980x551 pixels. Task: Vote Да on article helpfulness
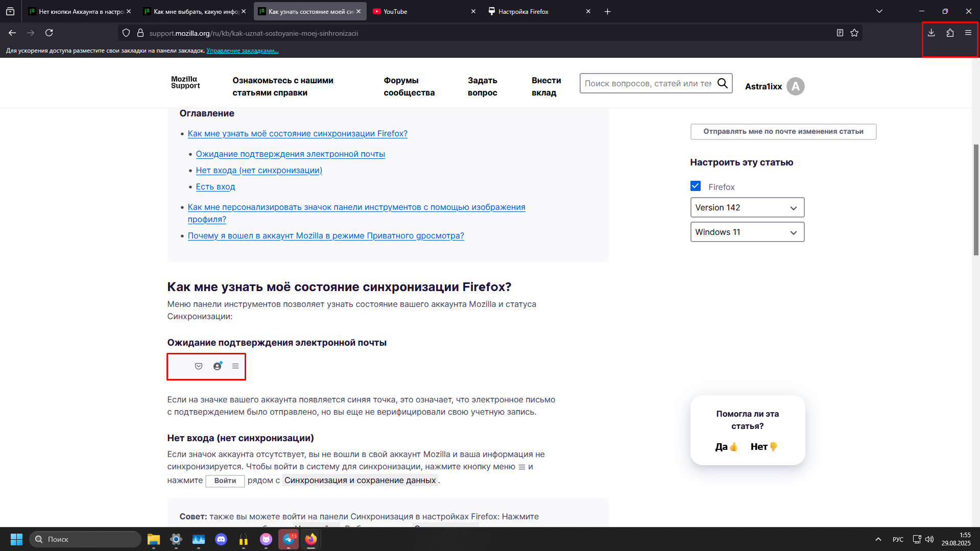pyautogui.click(x=726, y=447)
